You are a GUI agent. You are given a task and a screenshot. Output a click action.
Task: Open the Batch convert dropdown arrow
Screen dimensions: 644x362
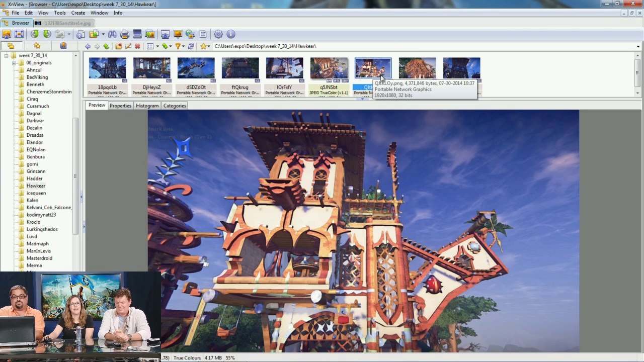[x=103, y=34]
